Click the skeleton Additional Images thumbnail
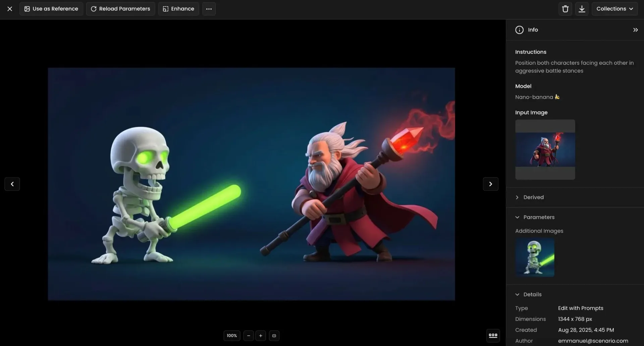This screenshot has width=644, height=346. coord(534,257)
